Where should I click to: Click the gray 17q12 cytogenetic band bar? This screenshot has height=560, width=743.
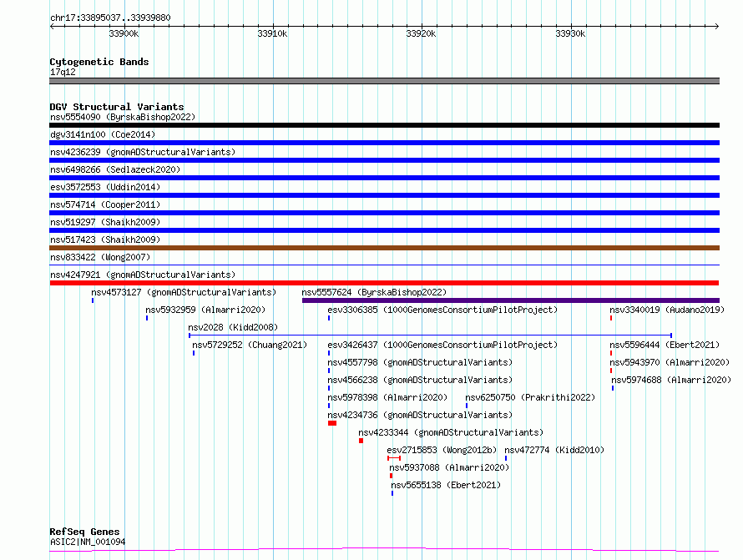[x=384, y=81]
